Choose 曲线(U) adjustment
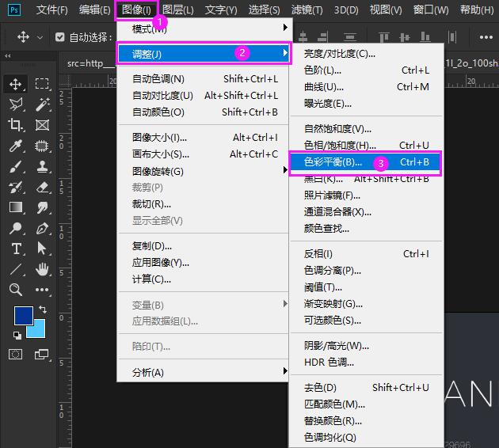The width and height of the screenshot is (499, 448). pyautogui.click(x=367, y=87)
